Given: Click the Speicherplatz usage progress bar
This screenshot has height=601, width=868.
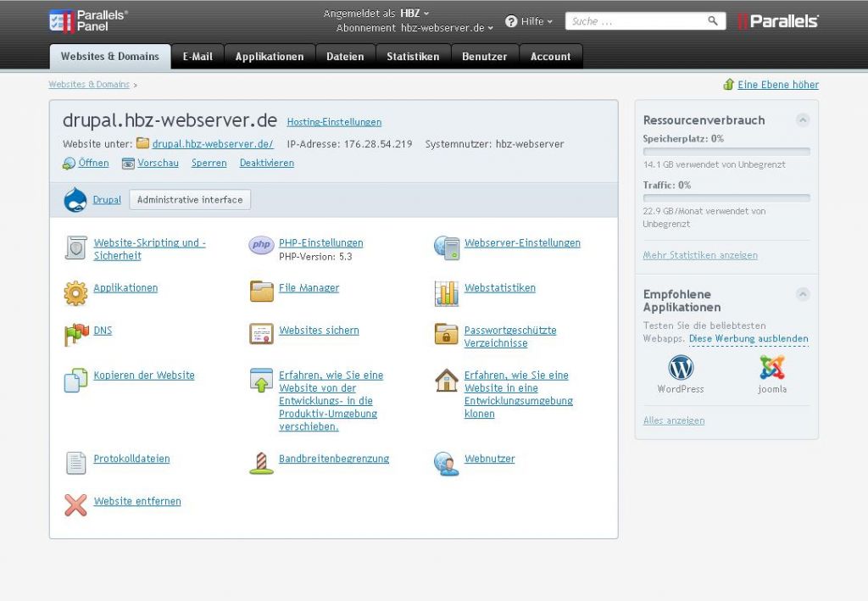Looking at the screenshot, I should pyautogui.click(x=726, y=152).
